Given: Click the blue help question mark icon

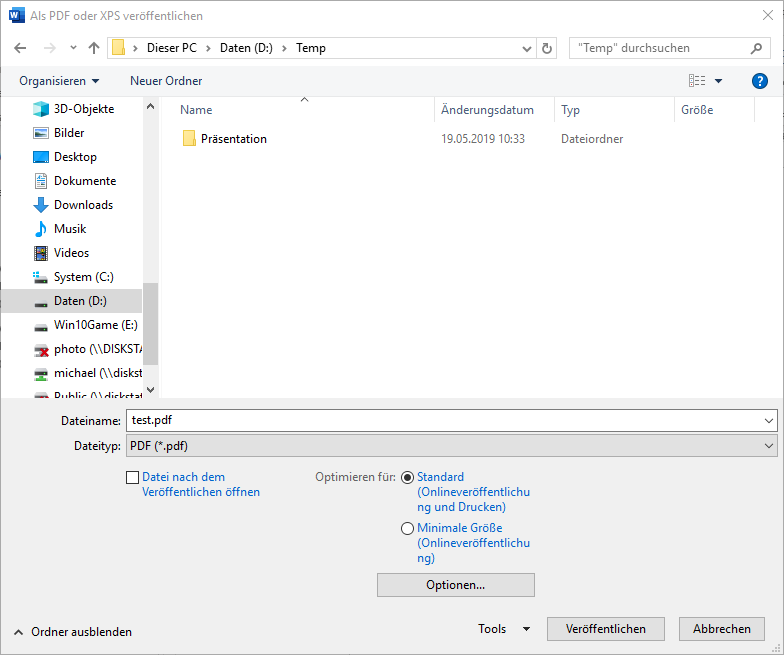Looking at the screenshot, I should [x=759, y=81].
